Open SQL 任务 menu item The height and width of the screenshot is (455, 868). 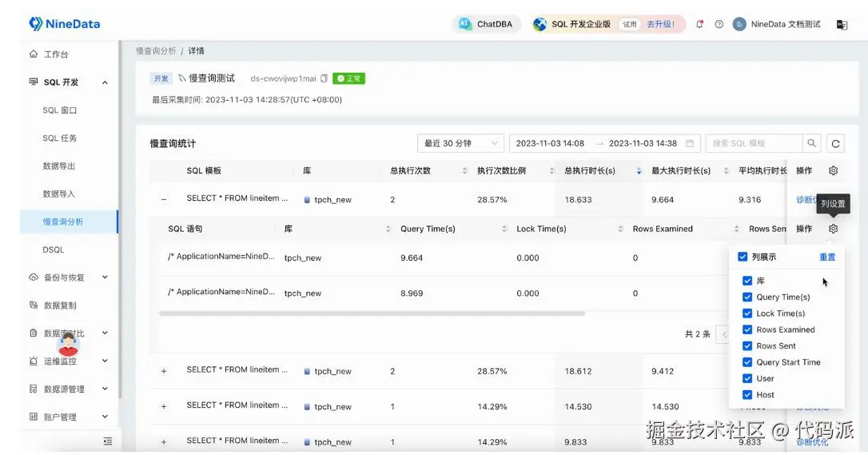coord(60,138)
